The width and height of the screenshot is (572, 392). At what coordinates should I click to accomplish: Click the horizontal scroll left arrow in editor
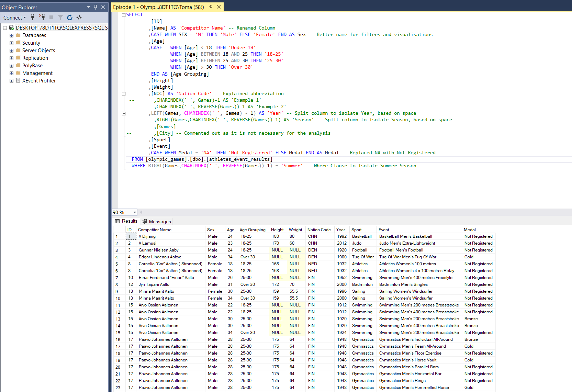coord(141,212)
